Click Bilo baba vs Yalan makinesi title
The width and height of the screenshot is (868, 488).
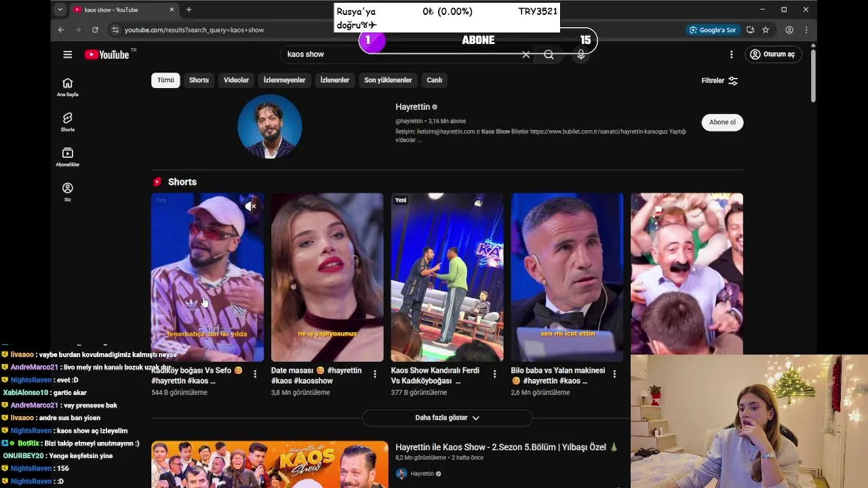[557, 375]
